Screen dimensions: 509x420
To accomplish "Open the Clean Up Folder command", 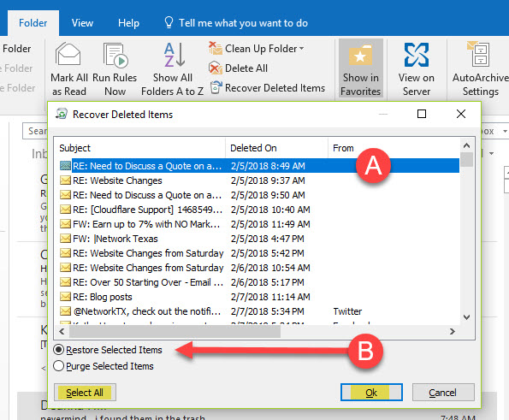I will pos(257,49).
